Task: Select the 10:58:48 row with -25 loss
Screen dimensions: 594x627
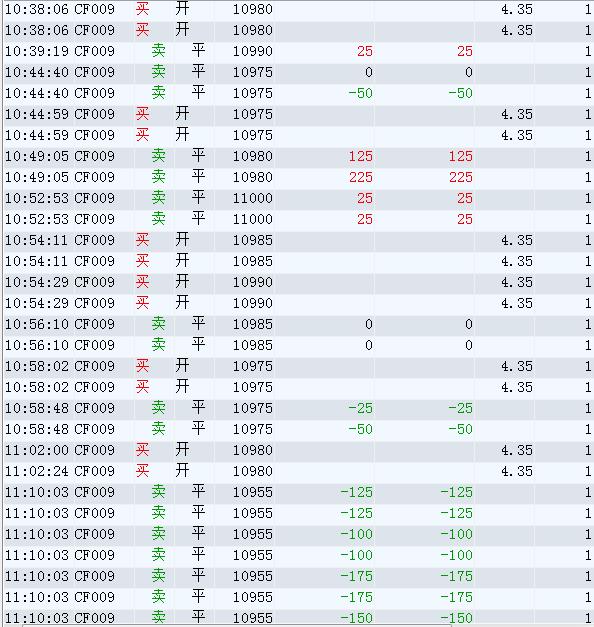Action: [298, 408]
